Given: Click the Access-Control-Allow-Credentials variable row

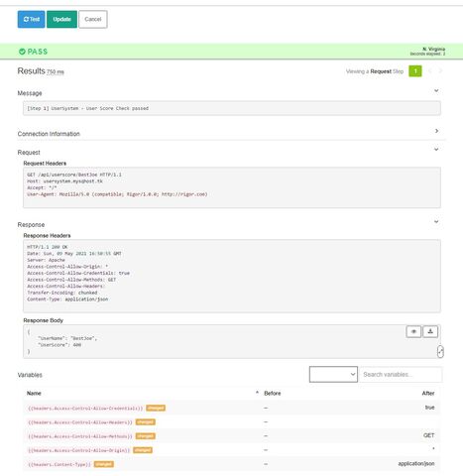Looking at the screenshot, I should [231, 408].
